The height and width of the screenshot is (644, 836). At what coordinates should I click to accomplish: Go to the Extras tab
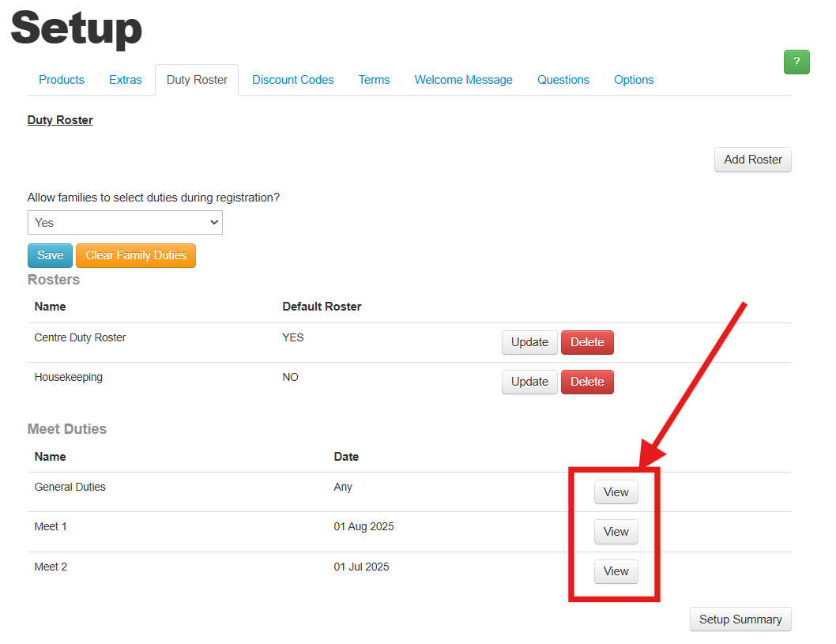point(125,79)
